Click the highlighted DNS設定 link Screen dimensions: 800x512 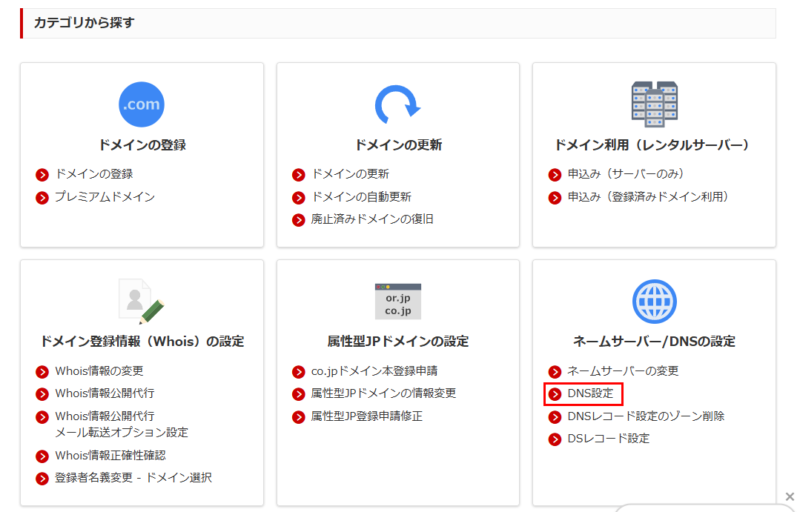pos(590,394)
